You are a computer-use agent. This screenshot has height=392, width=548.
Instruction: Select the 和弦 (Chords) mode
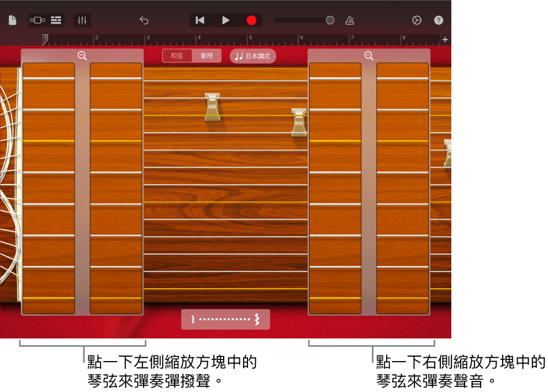pyautogui.click(x=177, y=56)
